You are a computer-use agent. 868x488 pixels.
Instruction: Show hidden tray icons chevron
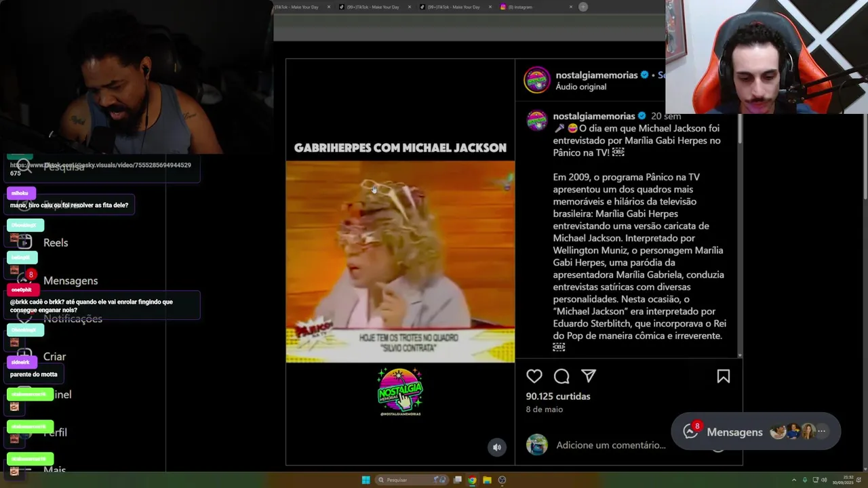pos(794,480)
